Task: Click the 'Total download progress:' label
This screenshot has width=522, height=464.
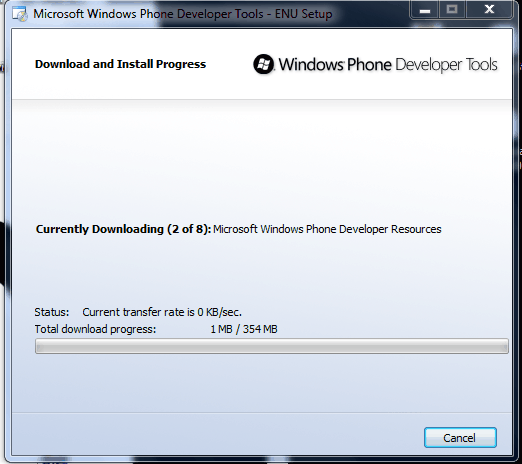Action: (95, 329)
